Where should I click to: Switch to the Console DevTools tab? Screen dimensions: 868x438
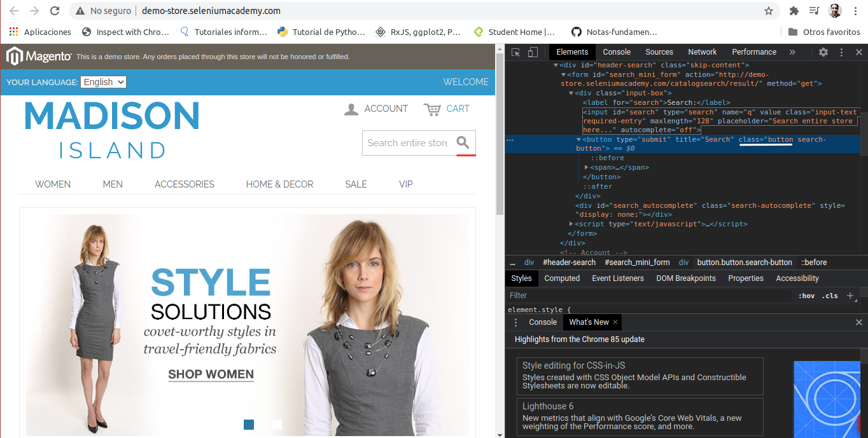point(617,52)
